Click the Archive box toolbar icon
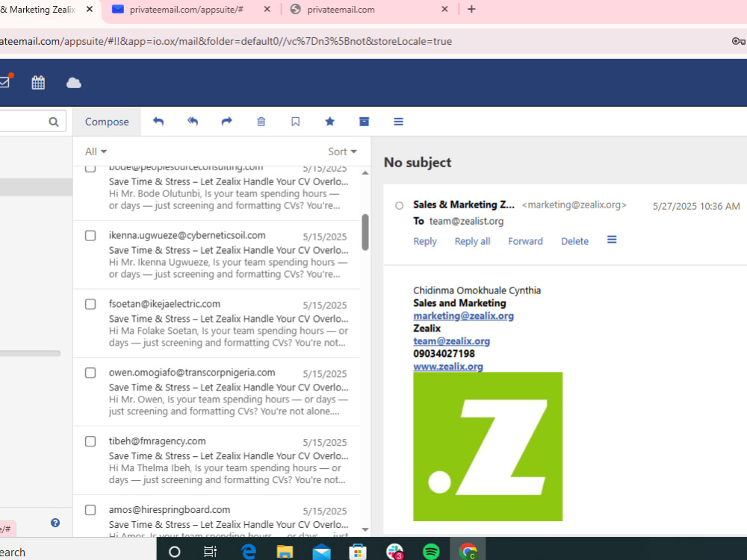Image resolution: width=747 pixels, height=560 pixels. coord(364,122)
